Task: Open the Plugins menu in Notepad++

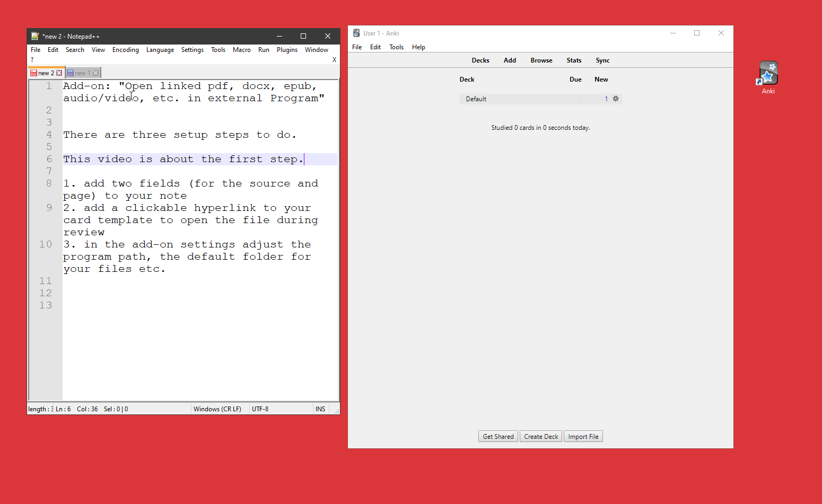Action: (x=287, y=50)
